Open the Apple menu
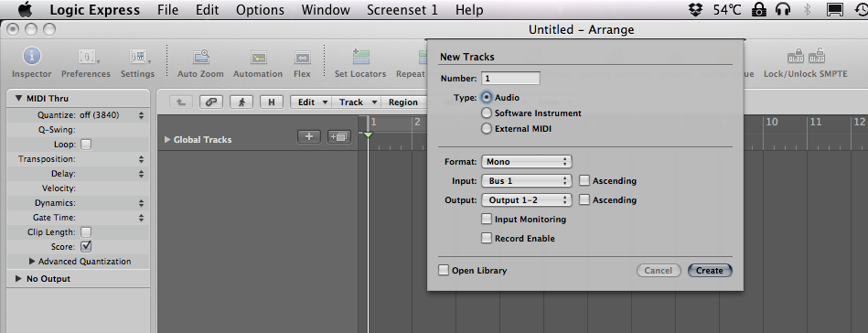The image size is (868, 333). click(26, 10)
